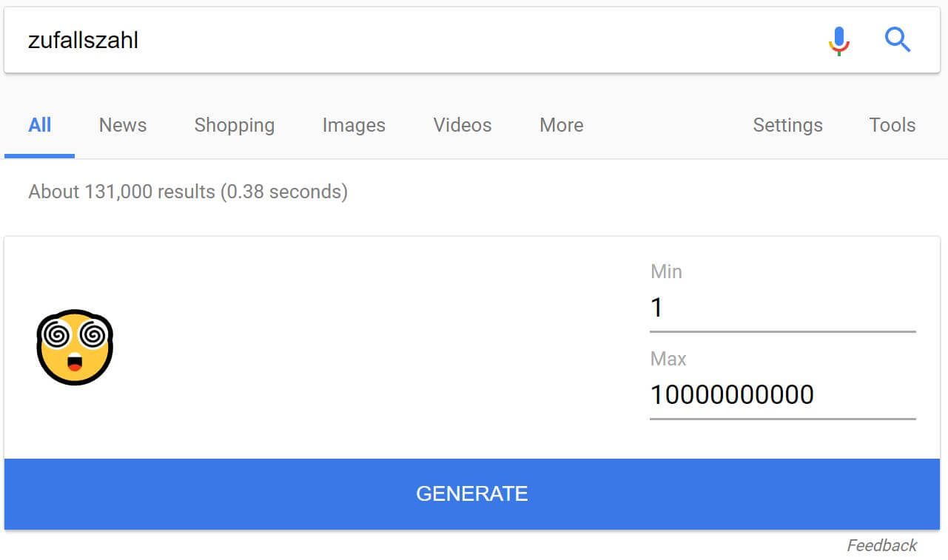Expand the Tools search options

[892, 125]
